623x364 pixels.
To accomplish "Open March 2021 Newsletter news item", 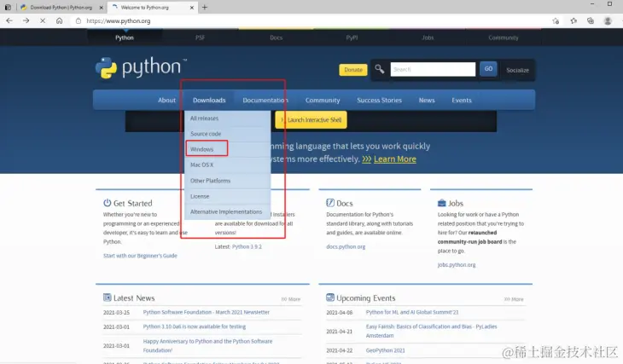I will tap(207, 312).
